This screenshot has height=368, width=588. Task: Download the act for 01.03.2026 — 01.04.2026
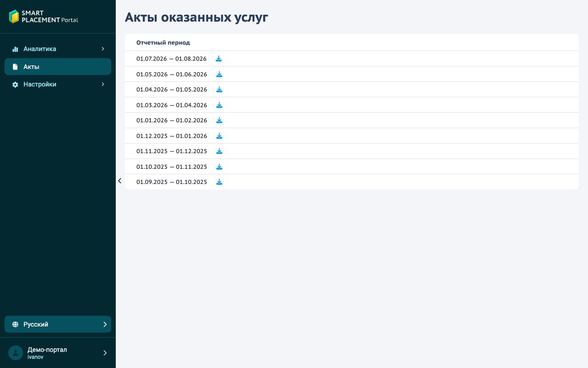(219, 105)
